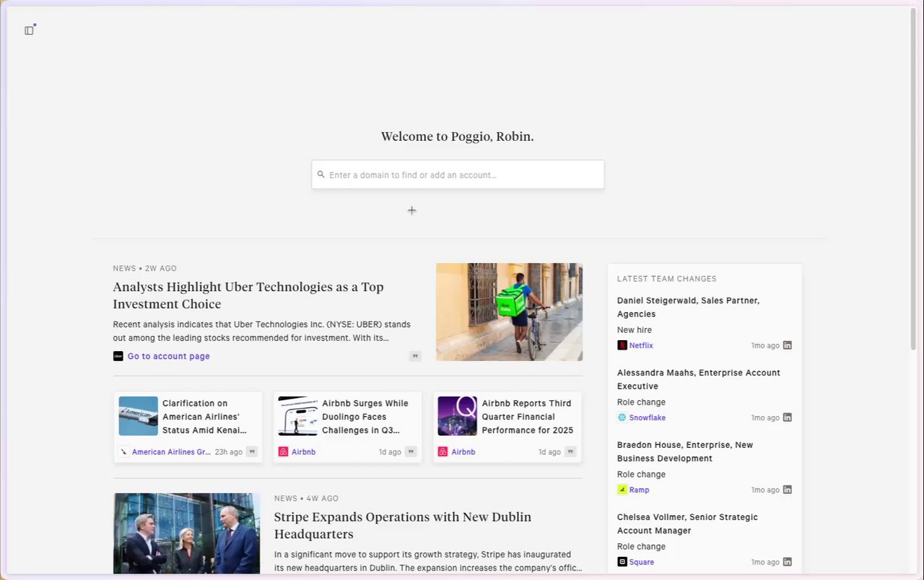
Task: Click the American Airlines plane thumbnail
Action: 139,416
